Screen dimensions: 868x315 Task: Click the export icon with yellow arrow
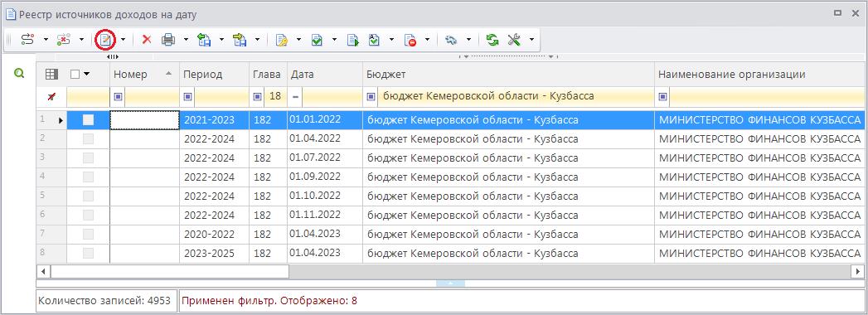pos(240,39)
